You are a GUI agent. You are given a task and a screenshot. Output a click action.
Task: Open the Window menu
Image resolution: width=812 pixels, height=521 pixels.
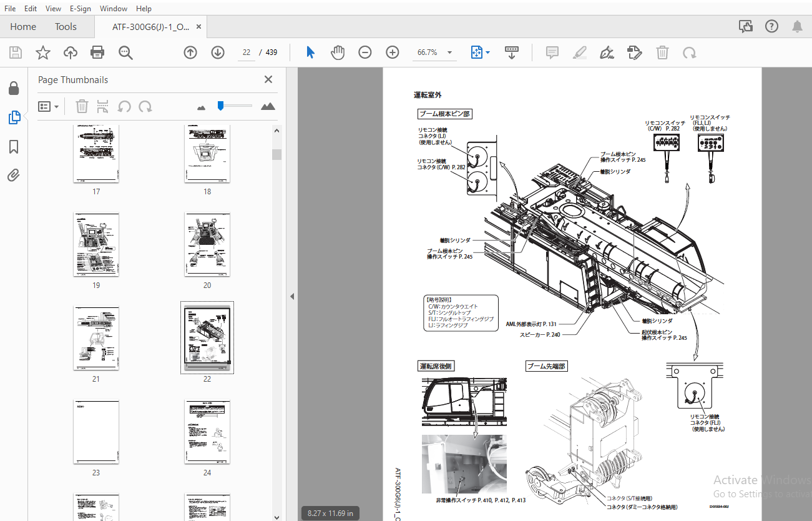point(114,8)
